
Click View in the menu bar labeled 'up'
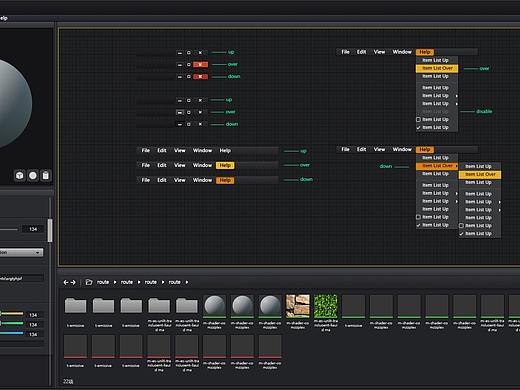pyautogui.click(x=180, y=151)
